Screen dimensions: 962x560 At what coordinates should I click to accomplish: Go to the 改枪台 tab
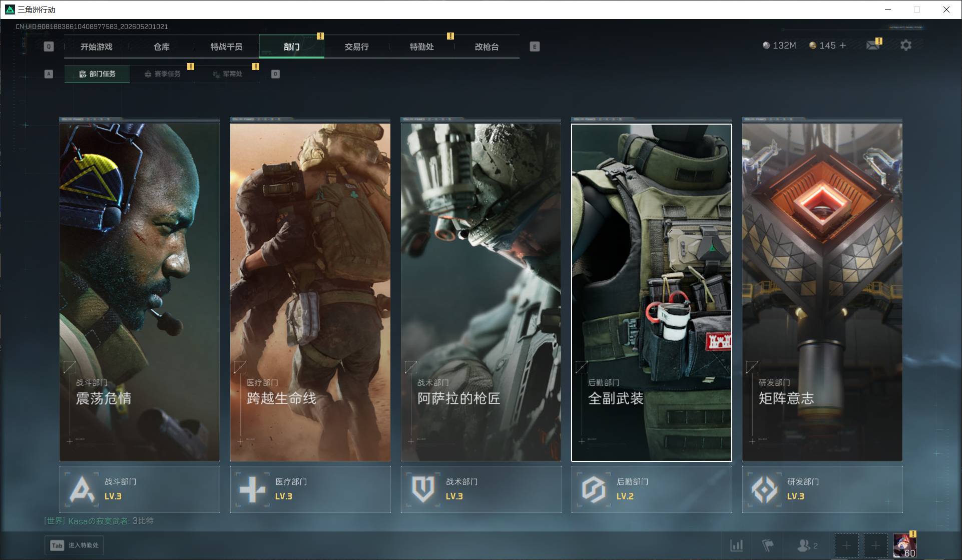[x=487, y=47]
